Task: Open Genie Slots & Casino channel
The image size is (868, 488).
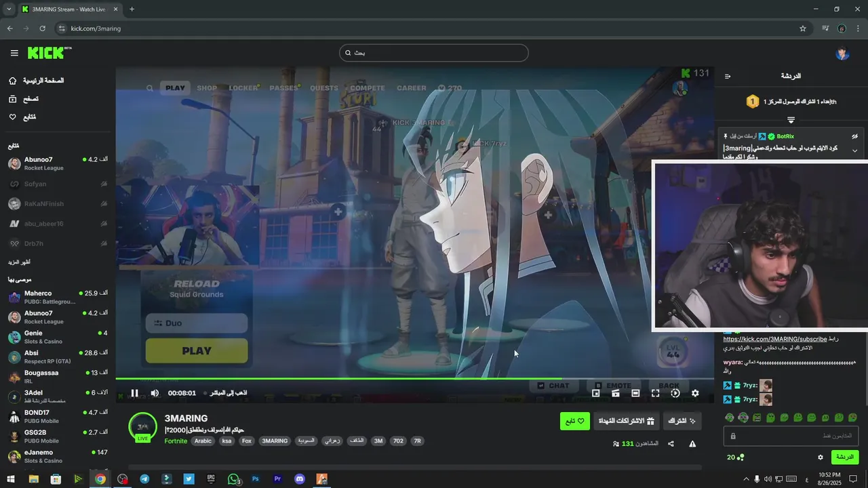Action: click(58, 337)
